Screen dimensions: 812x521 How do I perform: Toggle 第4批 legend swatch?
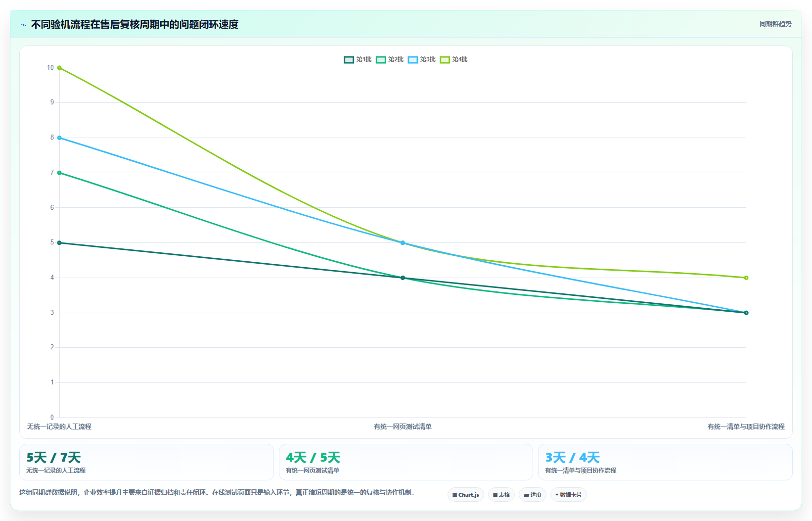point(445,59)
